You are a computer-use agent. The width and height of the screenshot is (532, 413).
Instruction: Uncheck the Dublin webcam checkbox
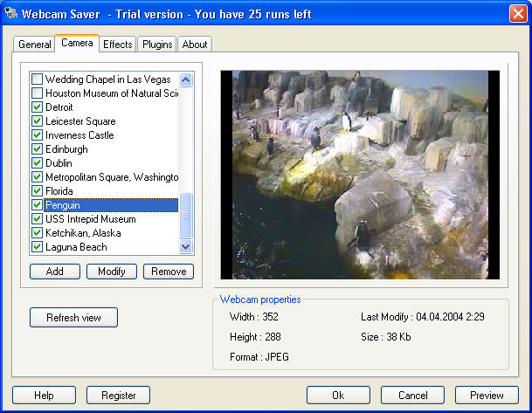pyautogui.click(x=37, y=163)
